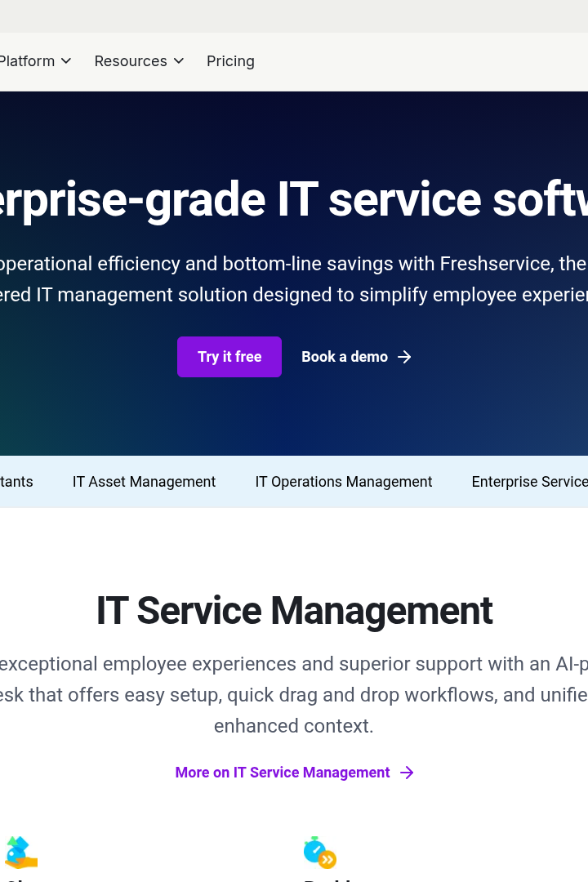Open More on IT Service Management link

294,773
